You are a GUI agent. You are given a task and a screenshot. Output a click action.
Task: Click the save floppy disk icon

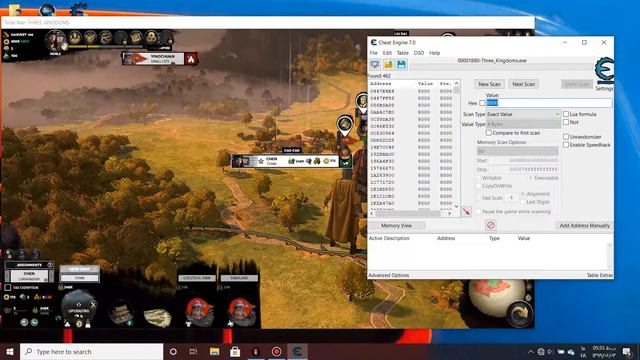tap(401, 64)
